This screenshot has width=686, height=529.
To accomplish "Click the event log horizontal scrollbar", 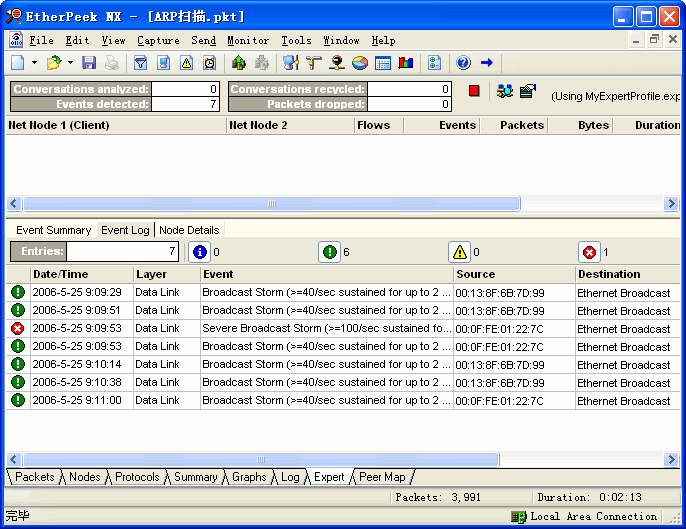I will [x=260, y=460].
